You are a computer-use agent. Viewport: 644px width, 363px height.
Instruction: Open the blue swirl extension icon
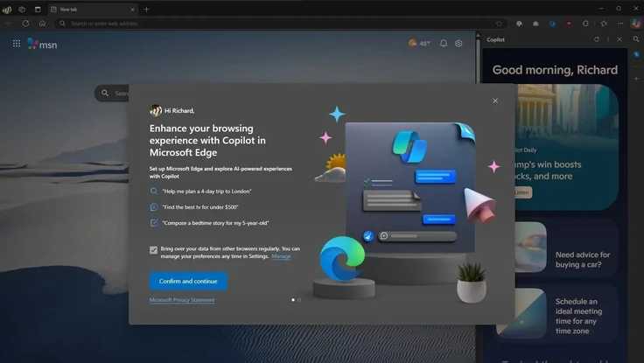coord(552,24)
